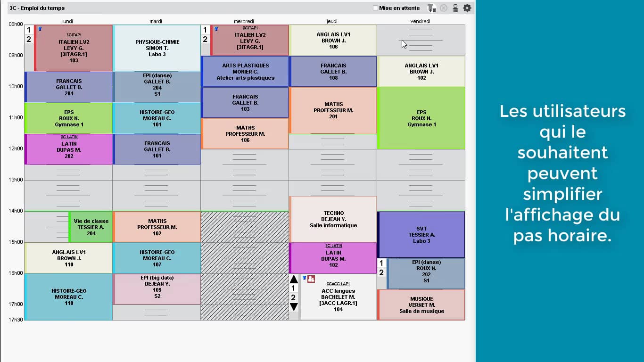Select tab 2 beside Friday EPI (danse)
Viewport: 644px width, 362px height.
[381, 272]
